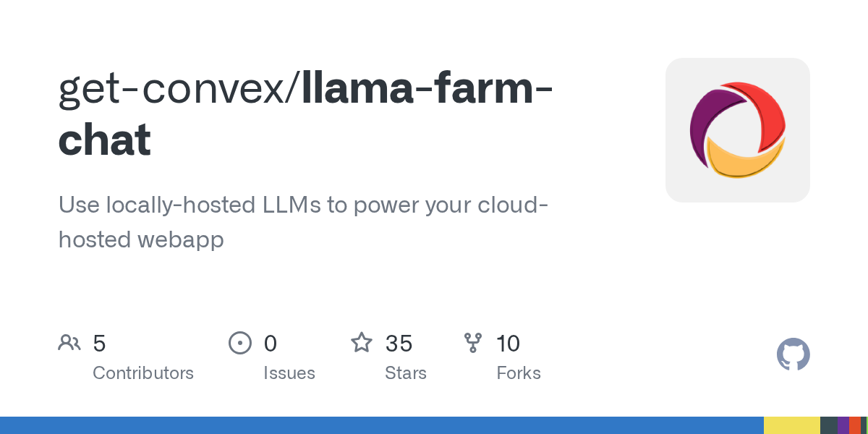Click the issues circle icon
The height and width of the screenshot is (434, 868).
pos(239,343)
